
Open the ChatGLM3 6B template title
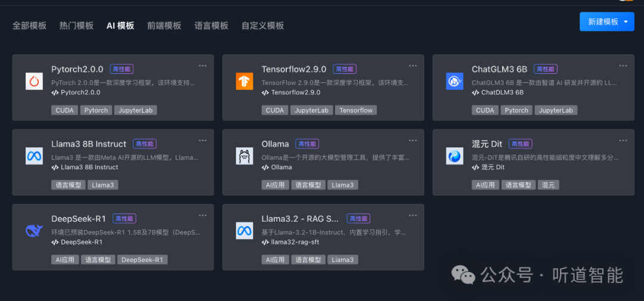click(x=500, y=69)
